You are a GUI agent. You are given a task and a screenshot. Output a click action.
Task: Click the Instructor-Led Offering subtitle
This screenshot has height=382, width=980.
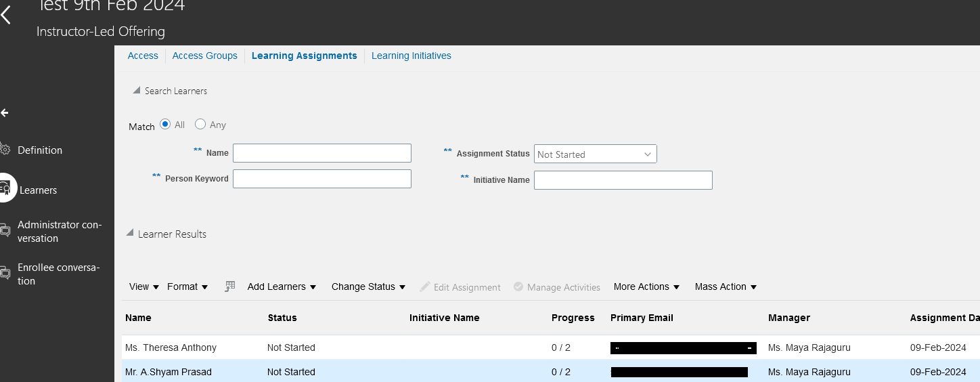coord(100,31)
